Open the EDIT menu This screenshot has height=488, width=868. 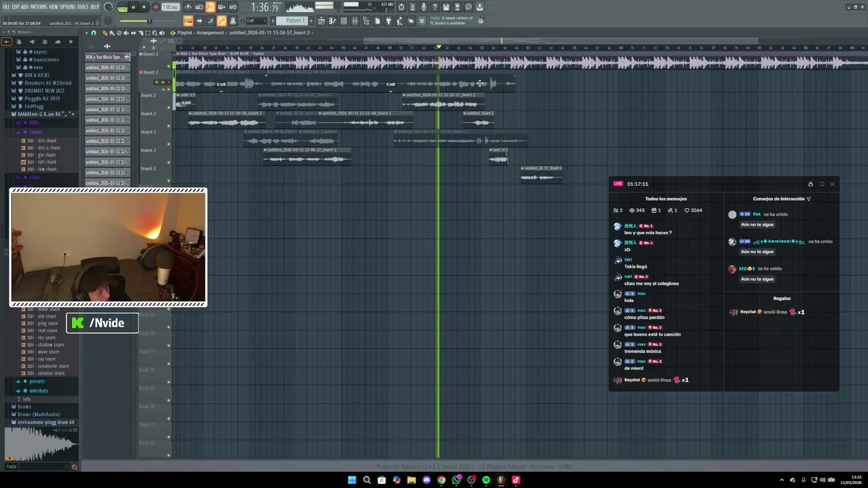click(x=16, y=7)
